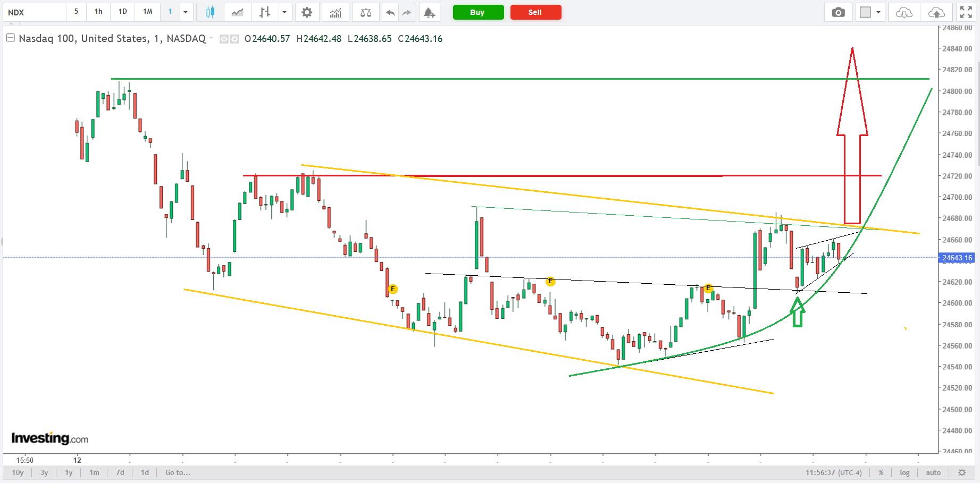
Task: Open the bar style dropdown arrow
Action: (x=284, y=12)
